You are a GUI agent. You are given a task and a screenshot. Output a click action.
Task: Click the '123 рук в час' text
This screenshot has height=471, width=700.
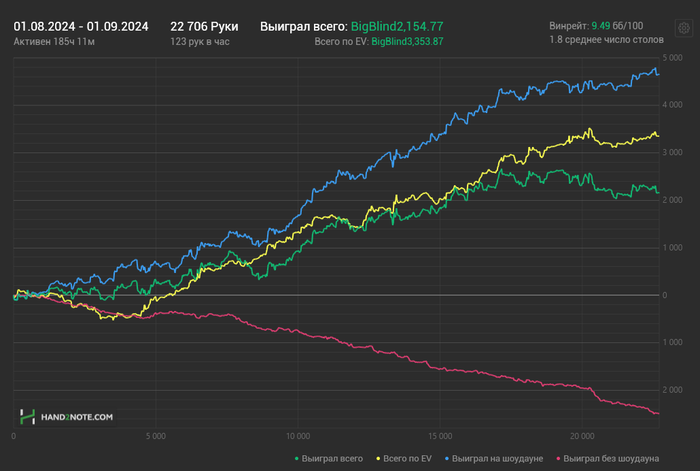point(200,42)
